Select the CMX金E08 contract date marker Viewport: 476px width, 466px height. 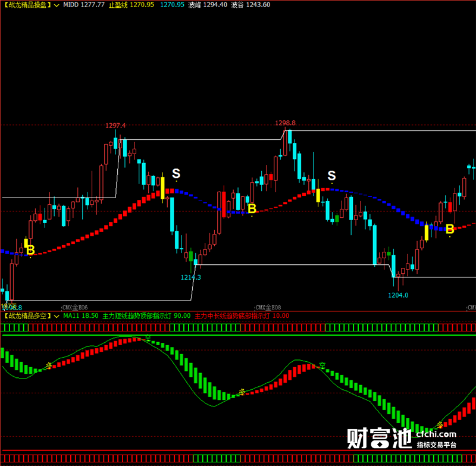(268, 307)
